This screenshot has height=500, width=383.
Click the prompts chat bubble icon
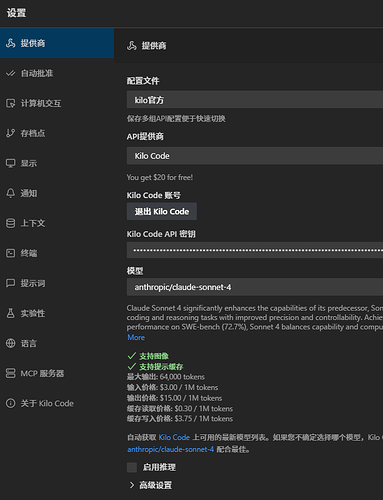click(x=11, y=283)
